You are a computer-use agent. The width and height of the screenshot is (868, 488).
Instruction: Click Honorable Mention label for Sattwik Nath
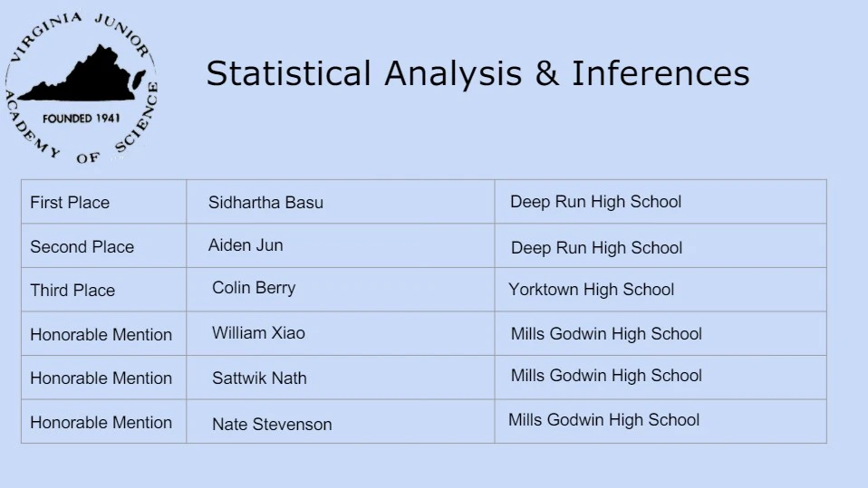point(101,378)
